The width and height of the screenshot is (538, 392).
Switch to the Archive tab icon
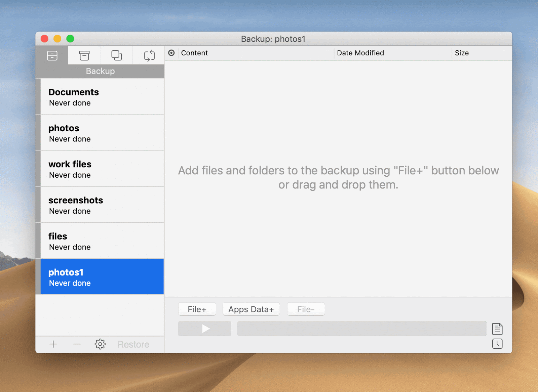pyautogui.click(x=84, y=55)
